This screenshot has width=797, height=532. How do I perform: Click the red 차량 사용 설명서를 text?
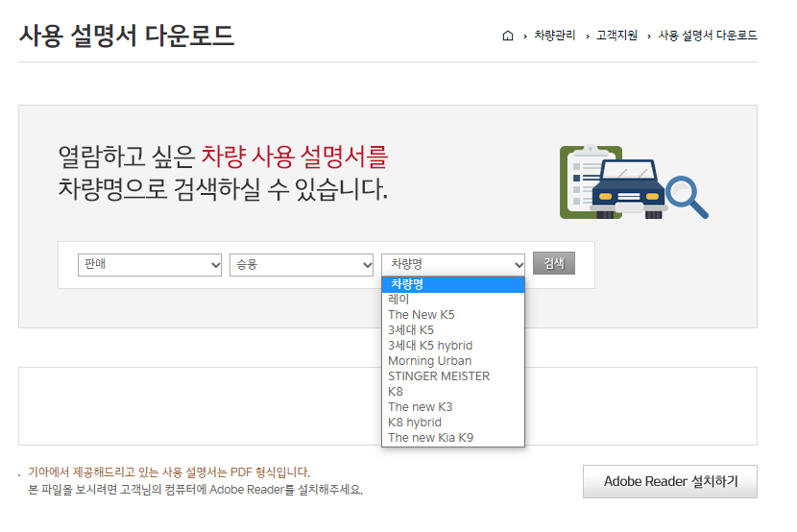point(294,157)
